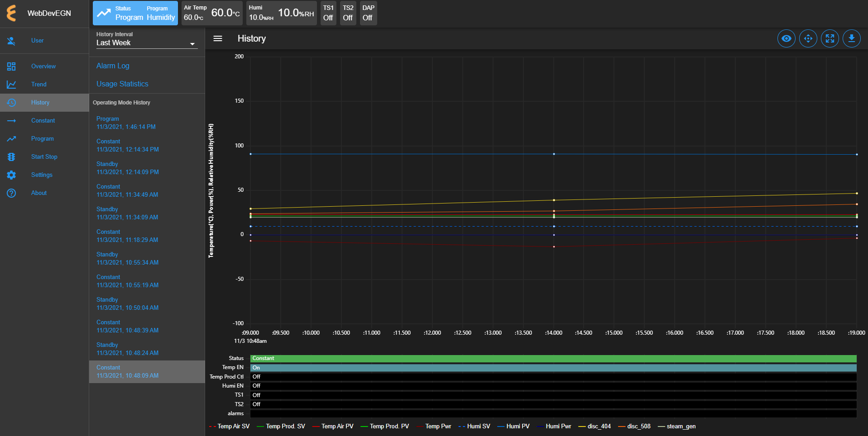The height and width of the screenshot is (436, 868).
Task: Open the Alarm Log
Action: pyautogui.click(x=113, y=66)
